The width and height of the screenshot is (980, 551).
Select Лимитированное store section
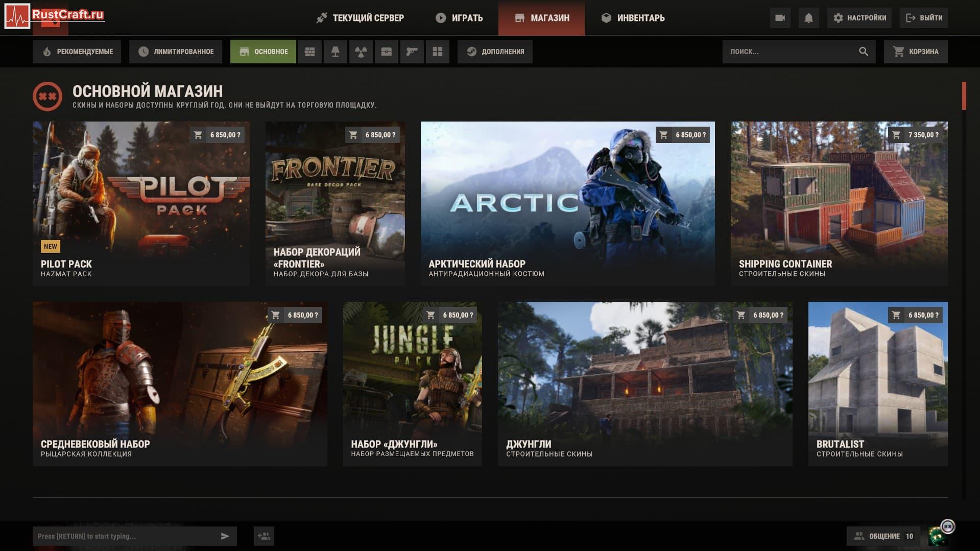[175, 52]
